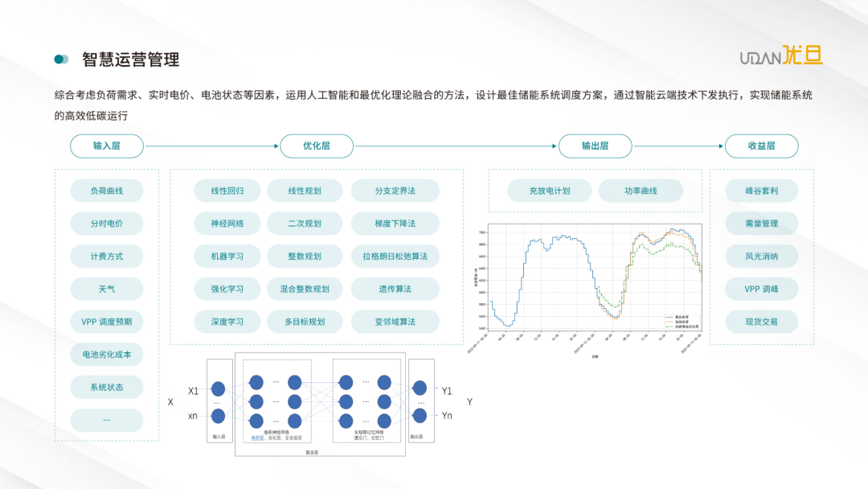Click the VPP 调峰 benefit pill
Viewport: 868px width, 489px height.
[x=761, y=289]
